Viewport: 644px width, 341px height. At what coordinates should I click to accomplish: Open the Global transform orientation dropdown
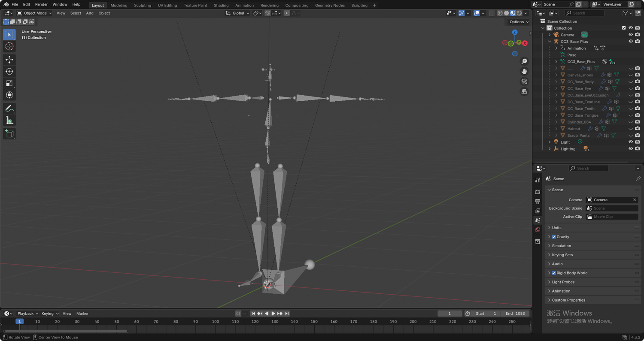(237, 13)
